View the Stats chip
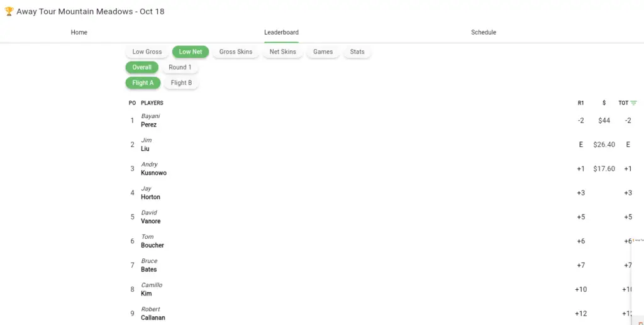This screenshot has height=325, width=644. 357,52
